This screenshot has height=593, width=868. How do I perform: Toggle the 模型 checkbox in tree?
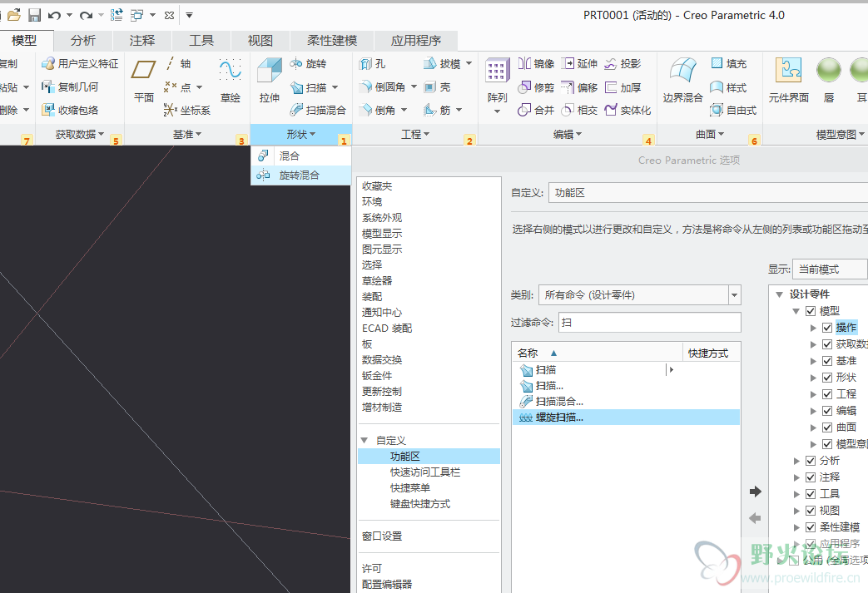[x=811, y=311]
